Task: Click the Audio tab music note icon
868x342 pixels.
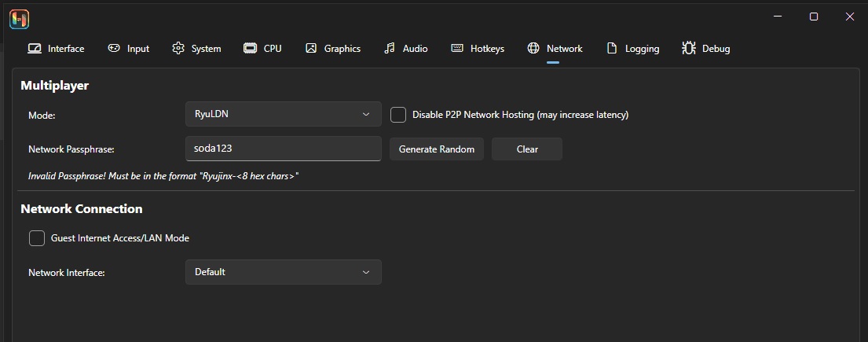Action: pyautogui.click(x=389, y=48)
